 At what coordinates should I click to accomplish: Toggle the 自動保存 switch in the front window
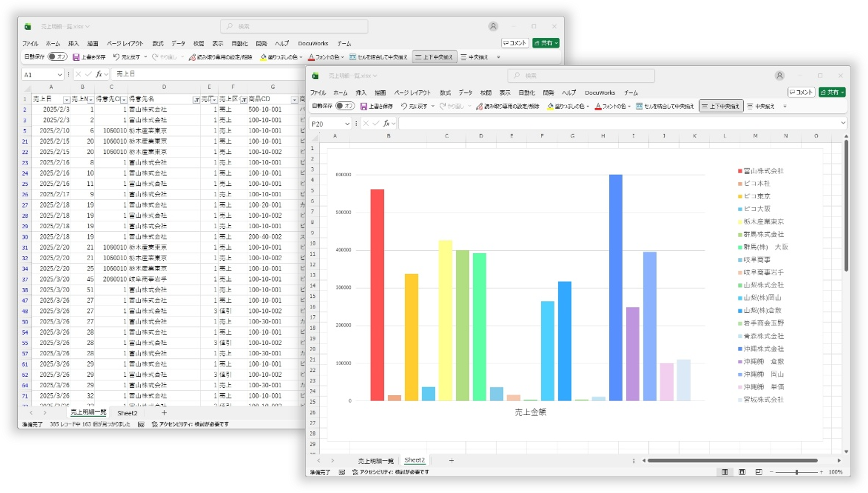click(x=345, y=106)
